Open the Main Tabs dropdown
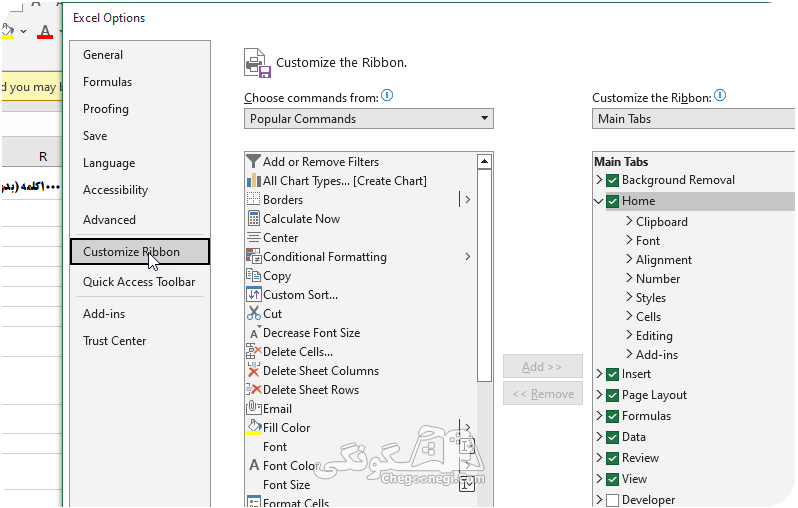This screenshot has height=508, width=798. tap(693, 119)
